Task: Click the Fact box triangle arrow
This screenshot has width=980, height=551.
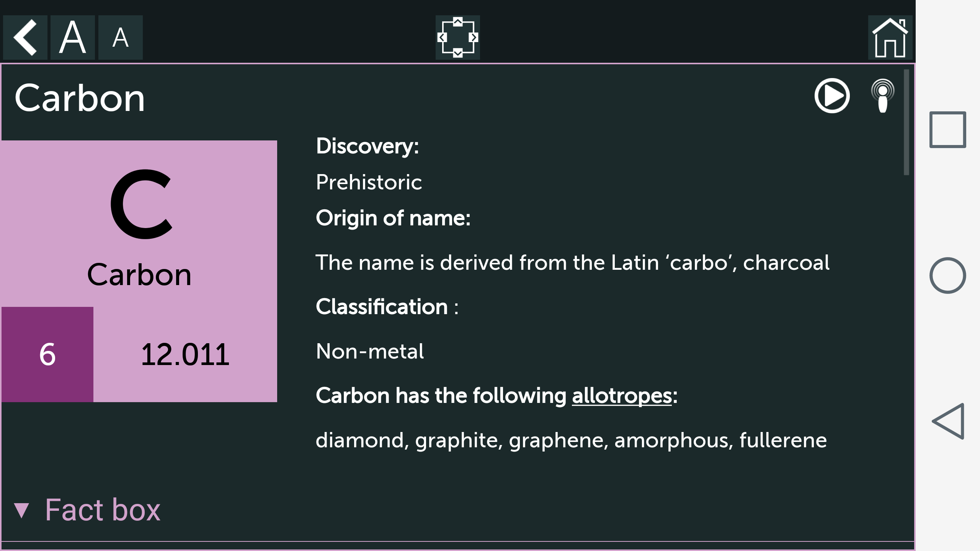Action: tap(21, 510)
